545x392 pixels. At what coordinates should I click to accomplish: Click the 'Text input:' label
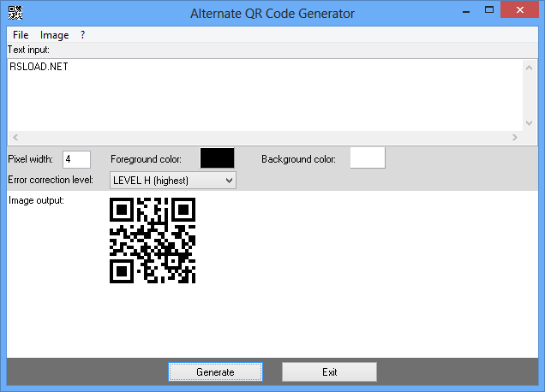click(x=28, y=50)
